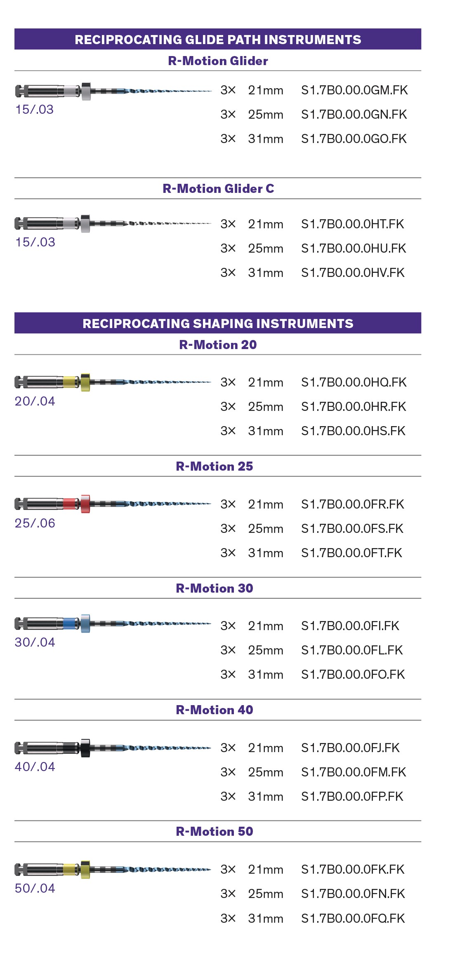This screenshot has height=980, width=455.
Task: Click the R-Motion Glider C instrument image
Action: [113, 224]
